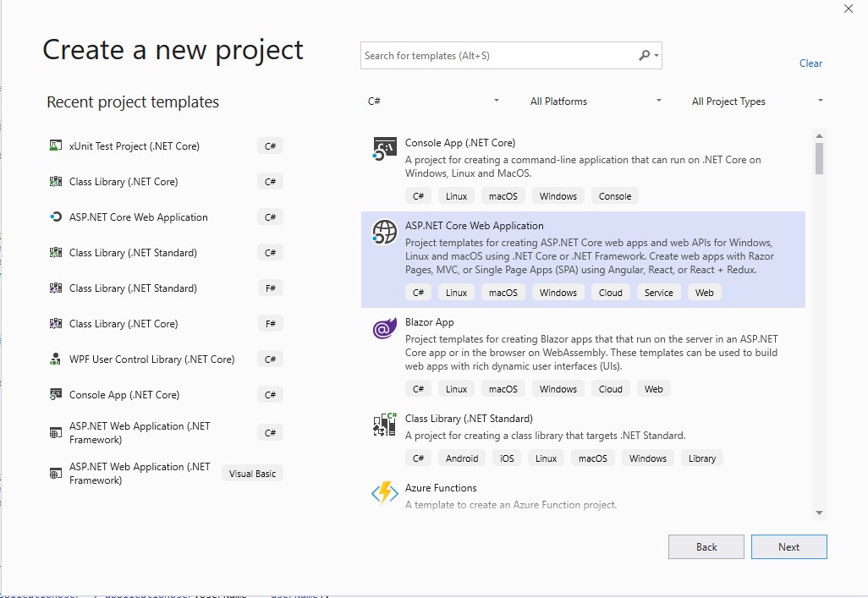Click the Azure Functions description text
Viewport: 868px width, 598px height.
click(x=510, y=504)
